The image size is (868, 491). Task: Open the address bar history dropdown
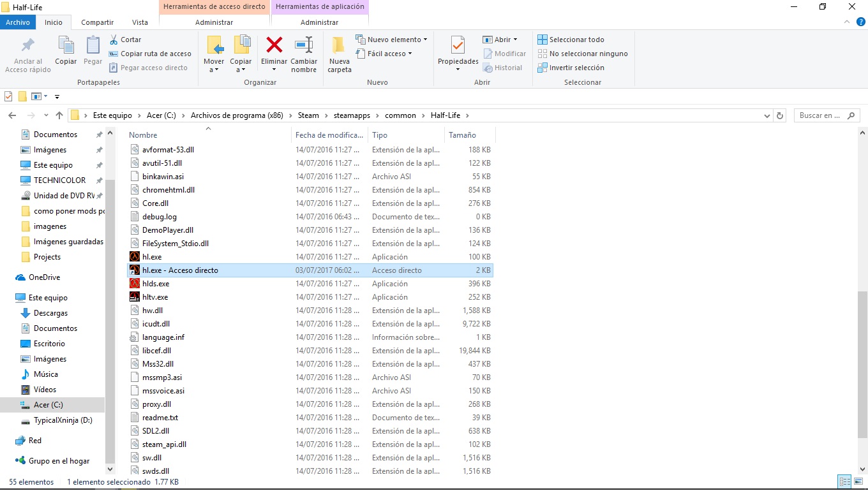(x=767, y=115)
